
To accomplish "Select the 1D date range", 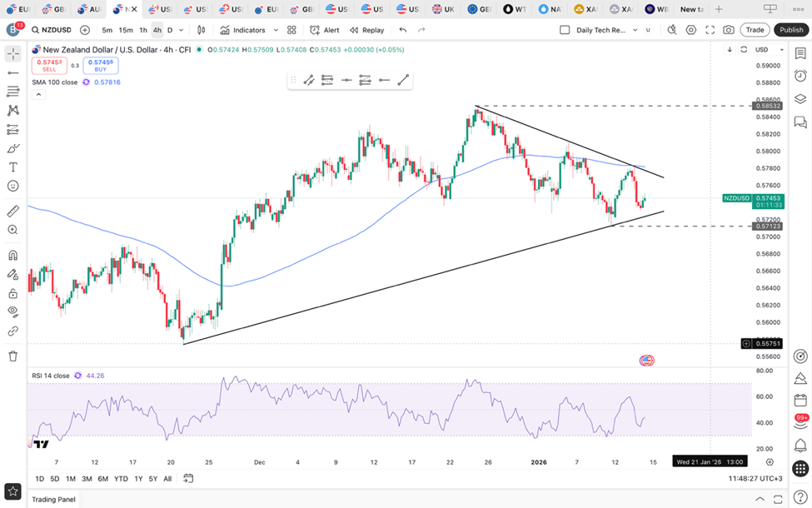I will click(39, 479).
